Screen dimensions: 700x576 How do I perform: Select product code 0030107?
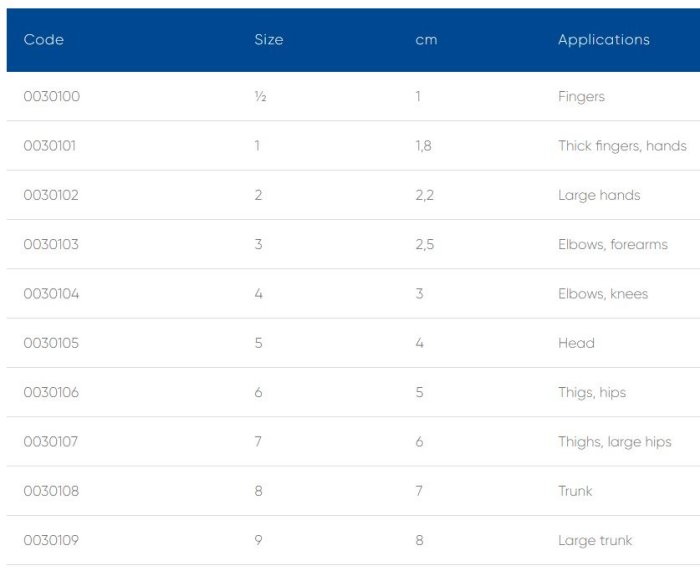click(x=51, y=442)
